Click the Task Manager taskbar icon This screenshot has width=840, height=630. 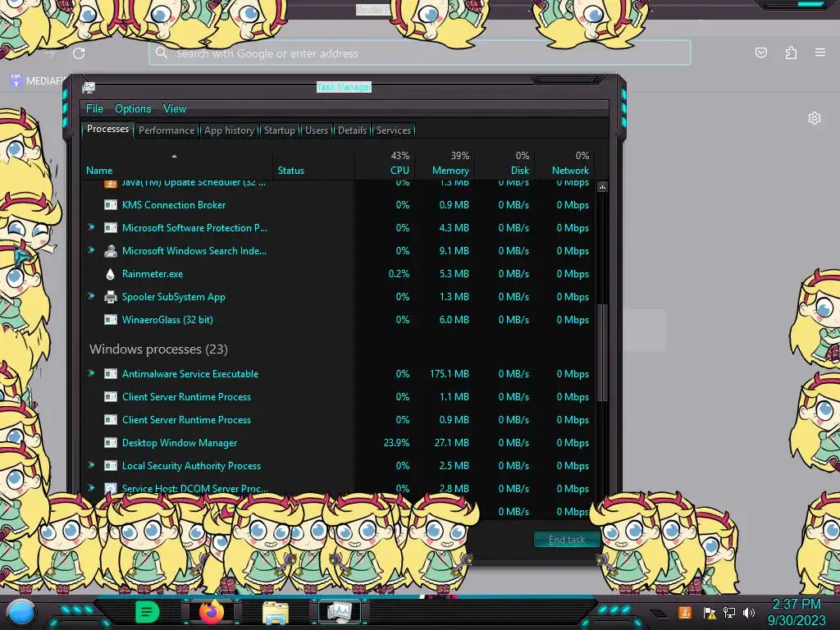click(340, 612)
